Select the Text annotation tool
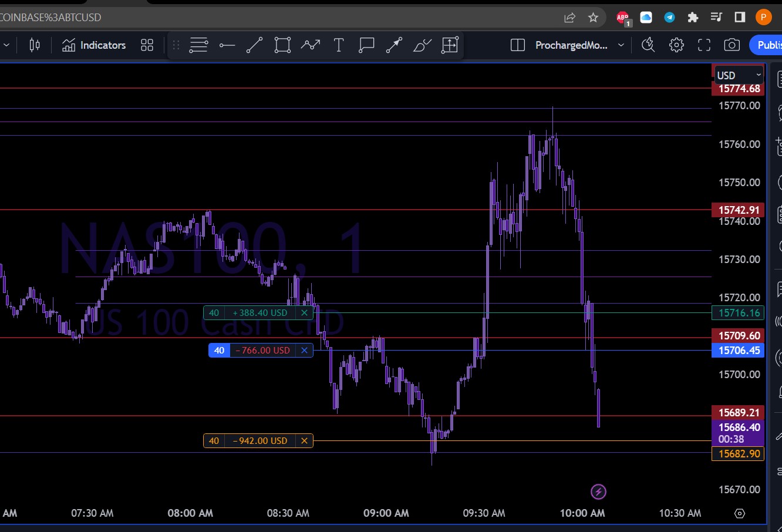782x532 pixels. pos(339,45)
